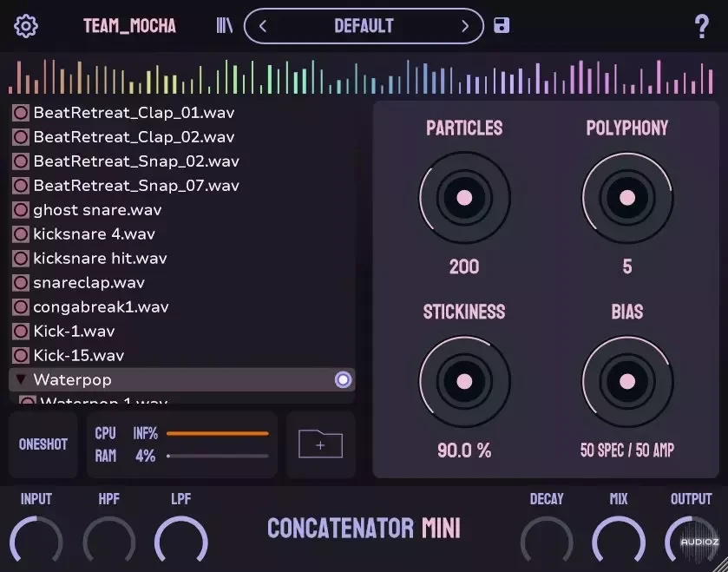The height and width of the screenshot is (572, 728).
Task: Toggle the Kick-1.wav sample circle
Action: [x=21, y=331]
